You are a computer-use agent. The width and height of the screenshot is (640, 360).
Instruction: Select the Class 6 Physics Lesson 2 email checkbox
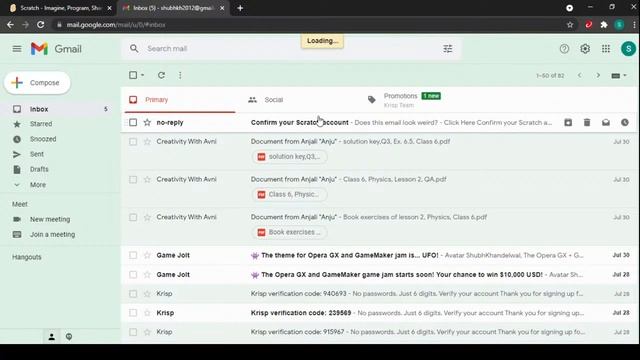pos(133,180)
